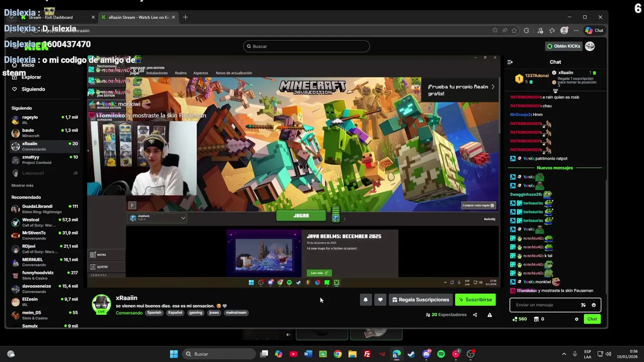Open Westcol in Recomendado list

click(45, 222)
